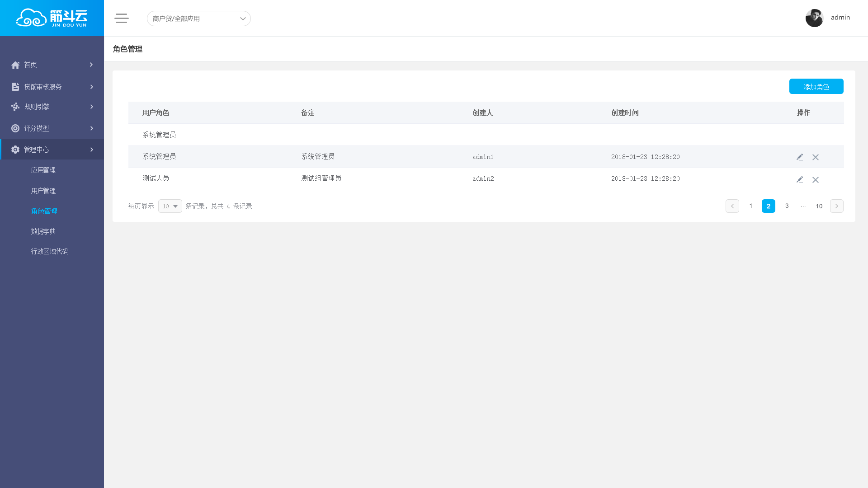This screenshot has width=868, height=488.
Task: Click the 测试人员 role cell
Action: pos(156,178)
